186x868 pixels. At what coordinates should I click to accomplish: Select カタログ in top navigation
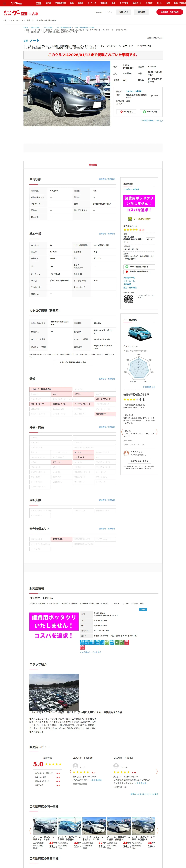tap(149, 3)
